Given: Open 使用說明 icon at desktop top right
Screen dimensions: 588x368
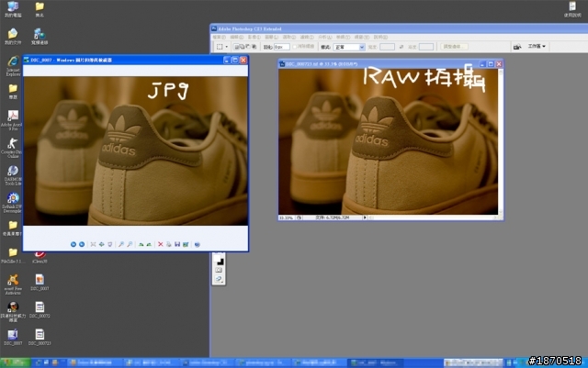Looking at the screenshot, I should pyautogui.click(x=572, y=9).
